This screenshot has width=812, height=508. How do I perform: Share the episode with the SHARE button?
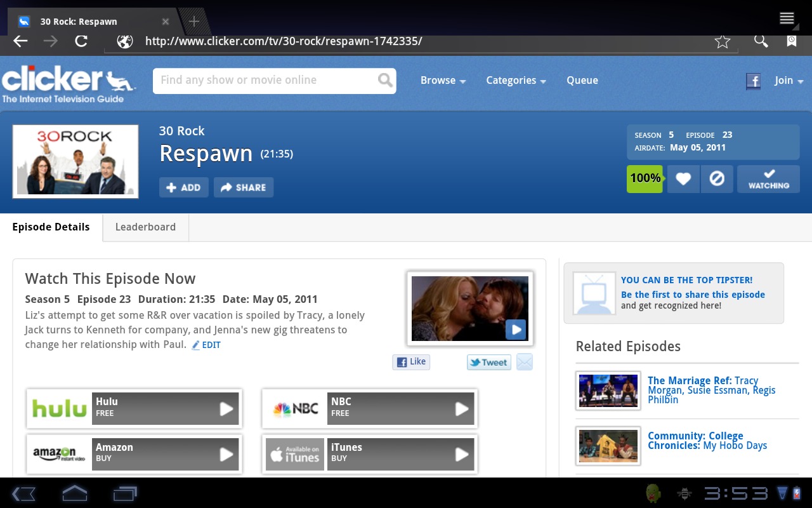(243, 187)
